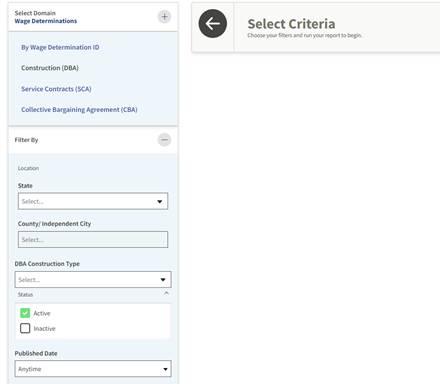Check the Inactive status checkbox
The image size is (440, 384).
click(25, 328)
